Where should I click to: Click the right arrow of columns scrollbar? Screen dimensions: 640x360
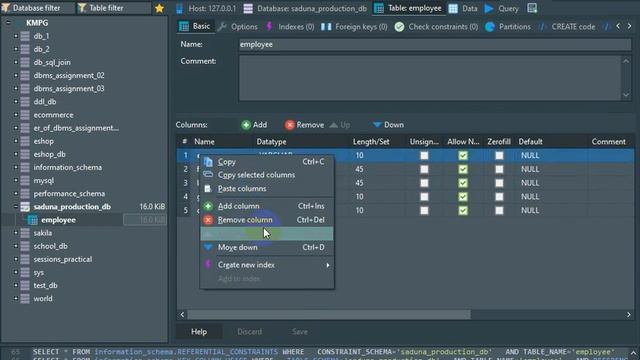point(629,315)
